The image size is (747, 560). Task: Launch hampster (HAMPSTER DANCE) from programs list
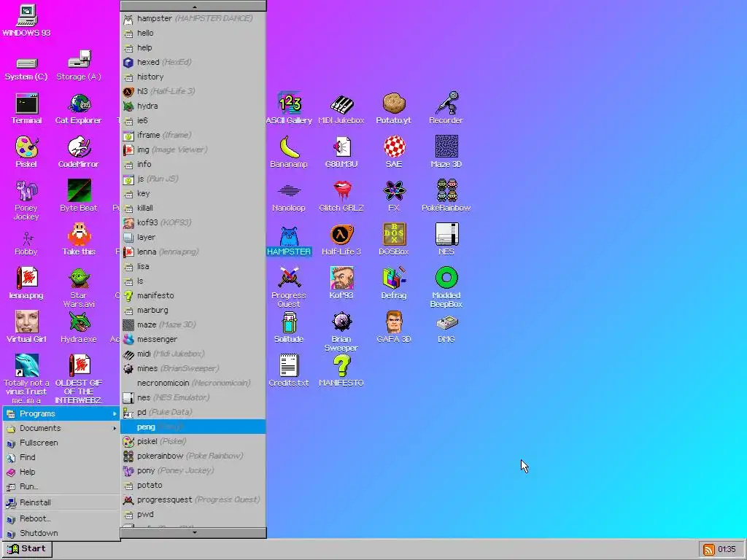[x=193, y=18]
